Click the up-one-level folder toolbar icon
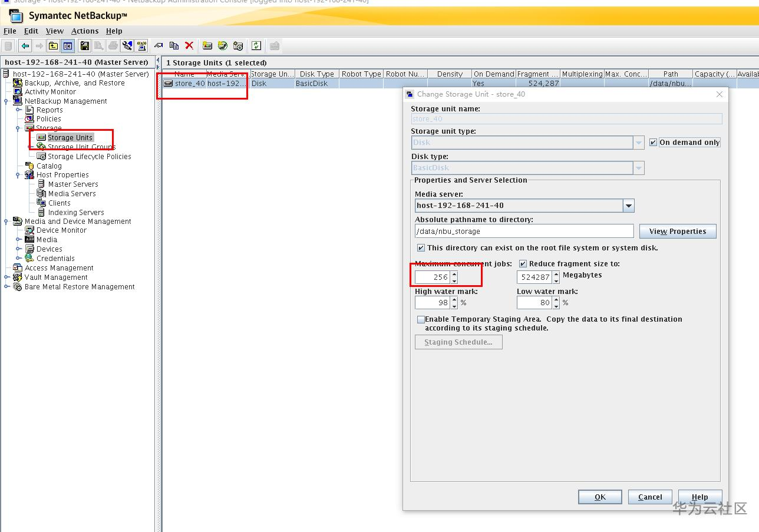 coord(54,46)
